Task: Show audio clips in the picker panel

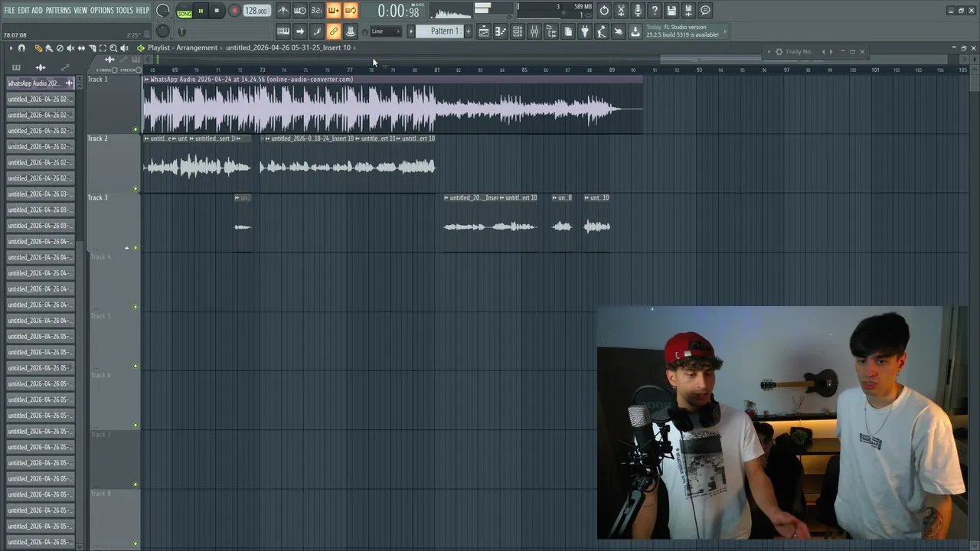Action: 41,67
